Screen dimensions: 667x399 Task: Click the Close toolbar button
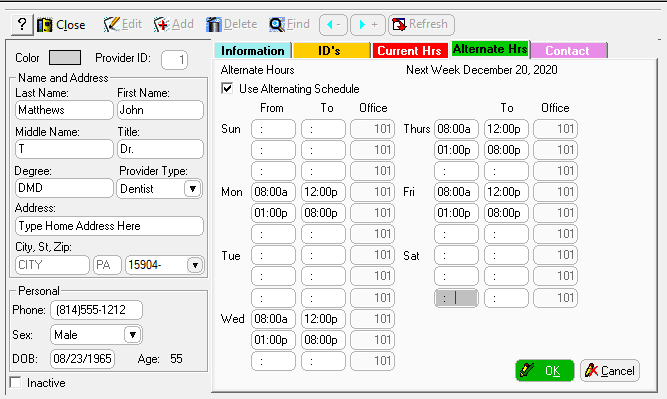point(61,25)
